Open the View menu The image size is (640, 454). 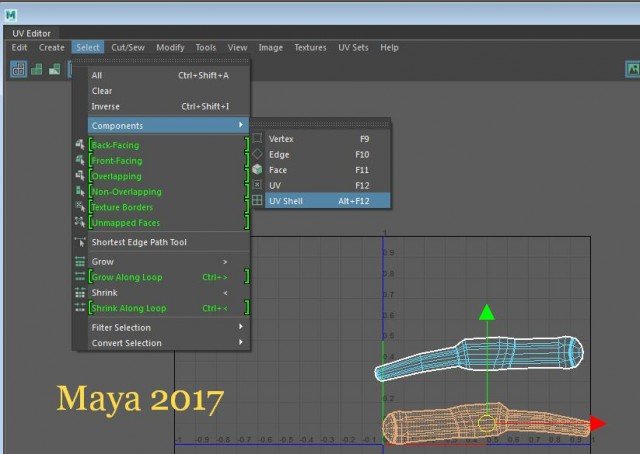point(238,47)
